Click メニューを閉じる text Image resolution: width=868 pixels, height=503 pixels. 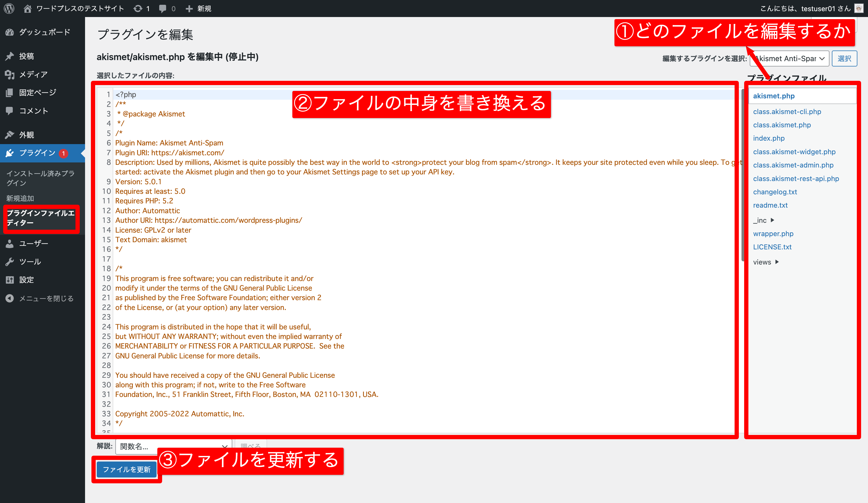[x=47, y=298]
